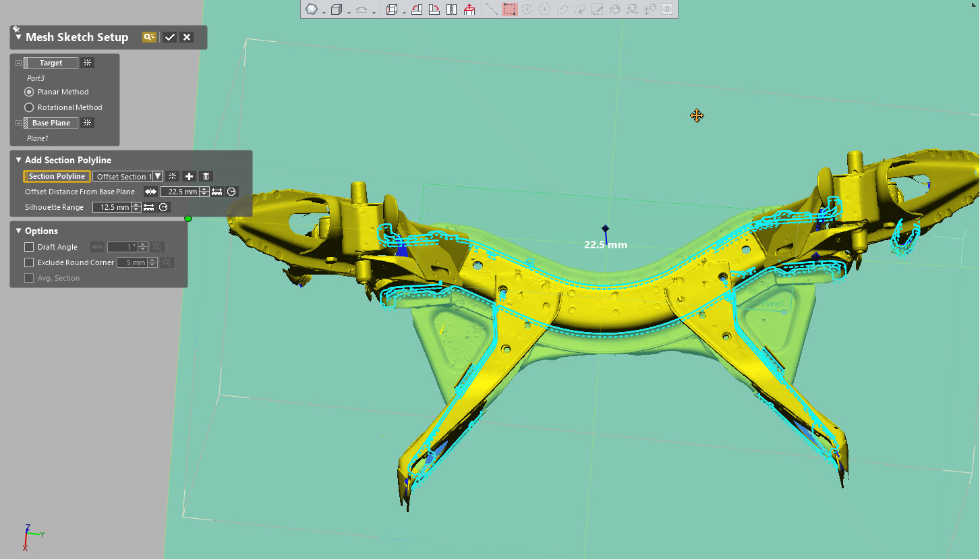The width and height of the screenshot is (980, 560).
Task: Select the line selection mode icon
Action: click(492, 9)
